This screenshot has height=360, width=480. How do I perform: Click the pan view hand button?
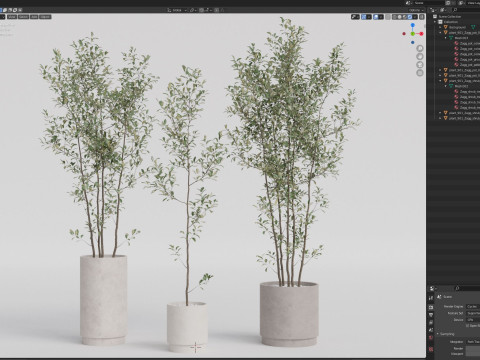click(420, 56)
